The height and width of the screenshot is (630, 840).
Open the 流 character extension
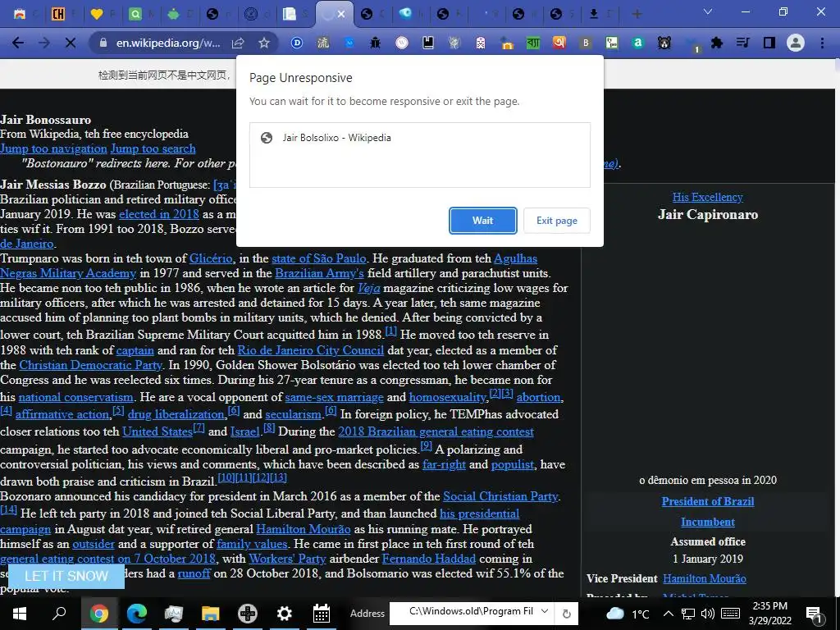[x=323, y=43]
